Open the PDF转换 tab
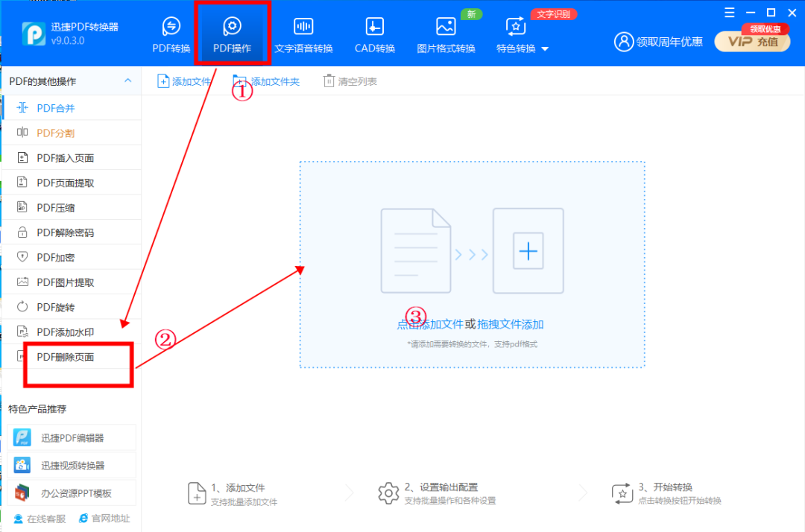 click(x=171, y=35)
